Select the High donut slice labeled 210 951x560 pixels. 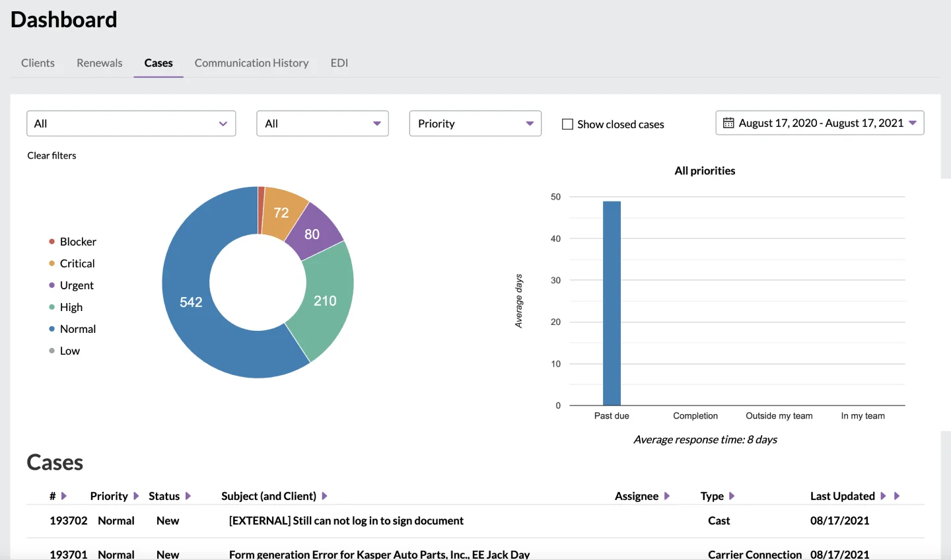pyautogui.click(x=325, y=300)
